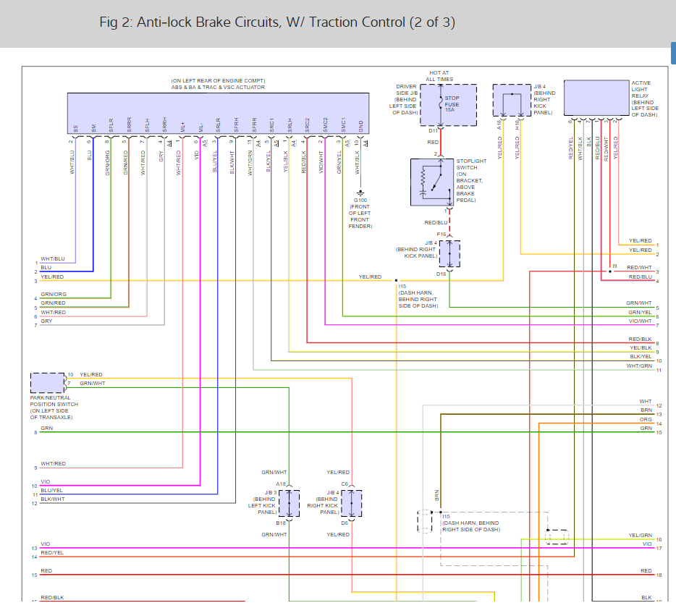Select the Active Light Relay box
This screenshot has height=616, width=676.
click(x=596, y=98)
